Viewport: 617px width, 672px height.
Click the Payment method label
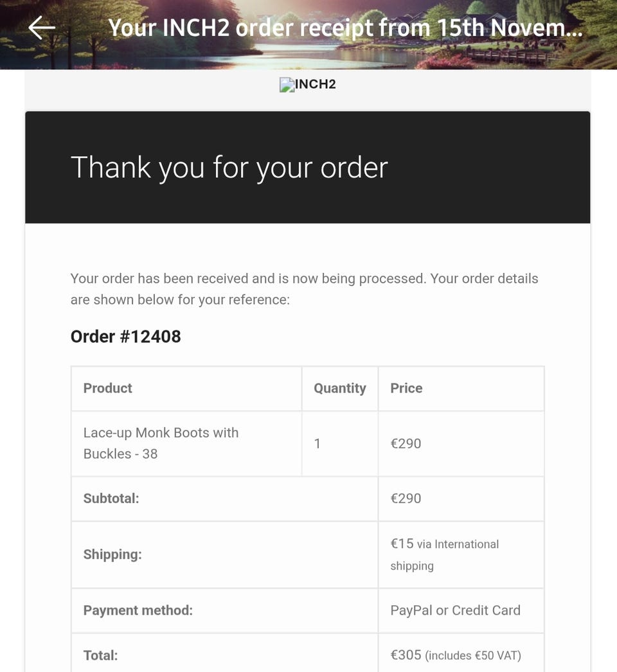click(138, 610)
